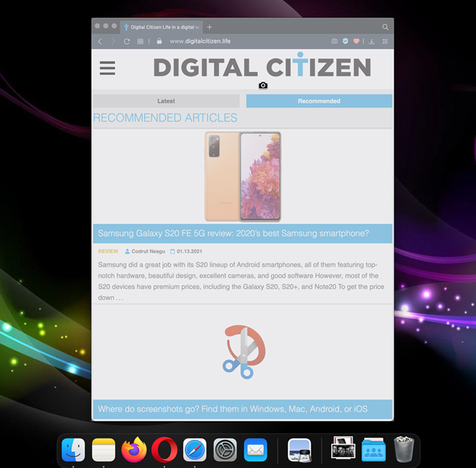This screenshot has width=476, height=468.
Task: Open the downloads arrow icon
Action: click(372, 41)
